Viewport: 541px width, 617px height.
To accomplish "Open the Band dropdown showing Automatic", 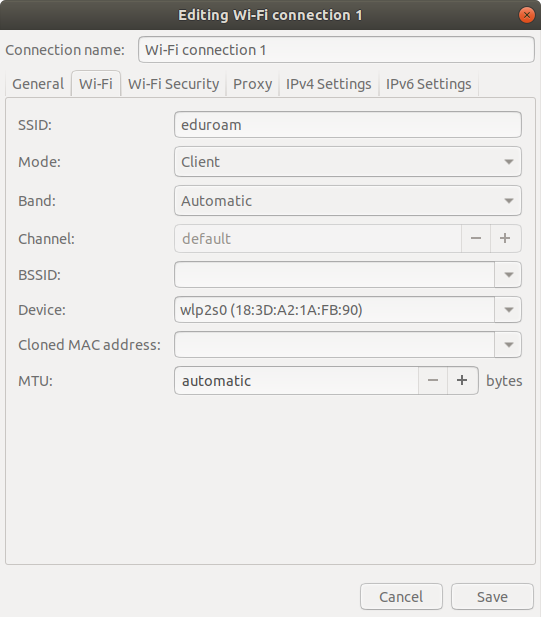I will coord(348,201).
